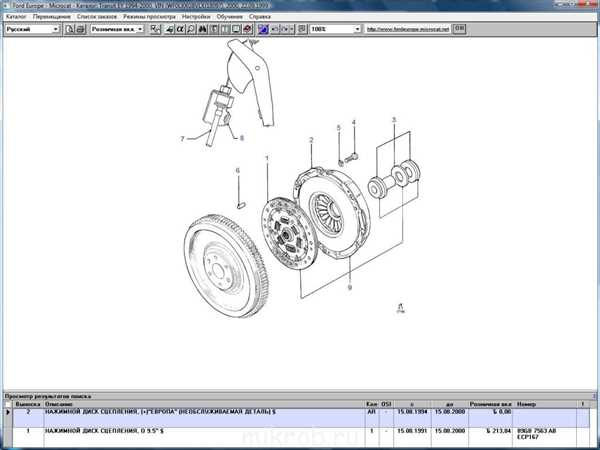Open the Настройки menu
Screen dimensions: 600x450
coord(196,17)
